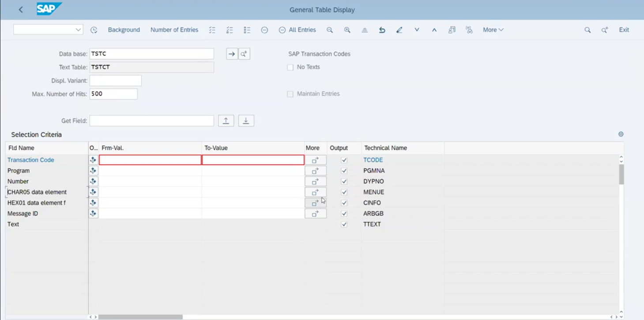Click arrow button next to Data base field
The image size is (644, 320).
pos(232,54)
